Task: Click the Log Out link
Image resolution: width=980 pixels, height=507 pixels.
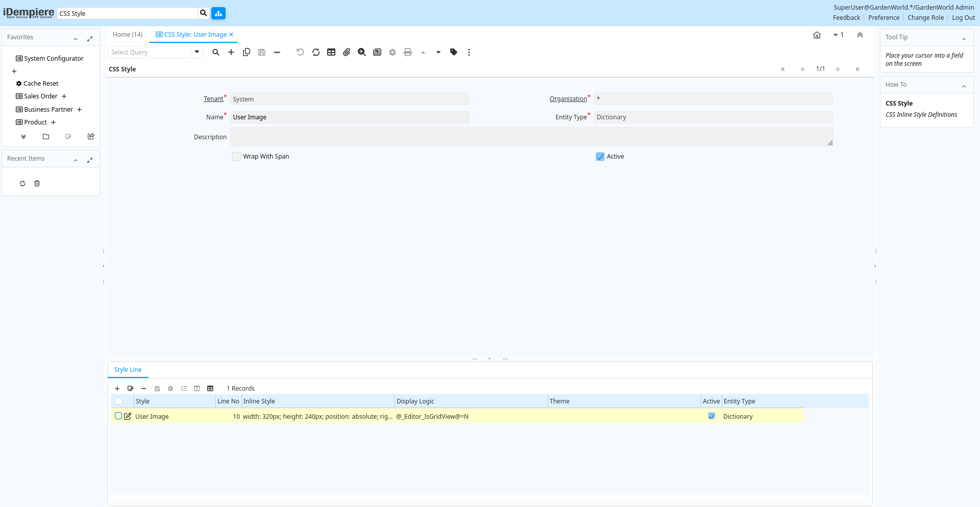Action: (963, 18)
